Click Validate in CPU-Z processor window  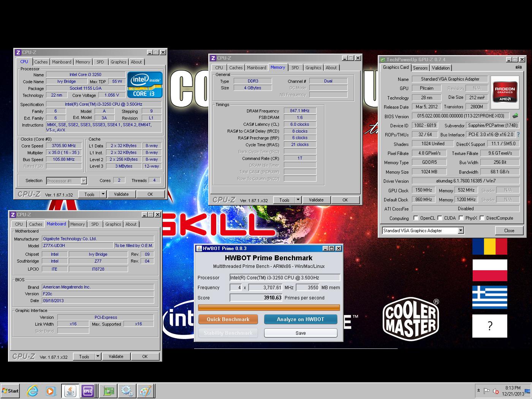pyautogui.click(x=121, y=194)
